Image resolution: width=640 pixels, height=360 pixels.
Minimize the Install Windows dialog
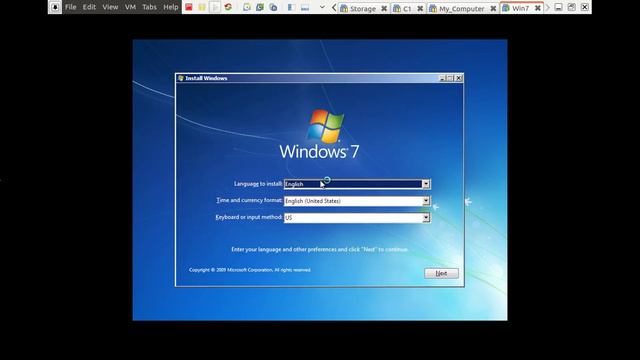tap(442, 78)
